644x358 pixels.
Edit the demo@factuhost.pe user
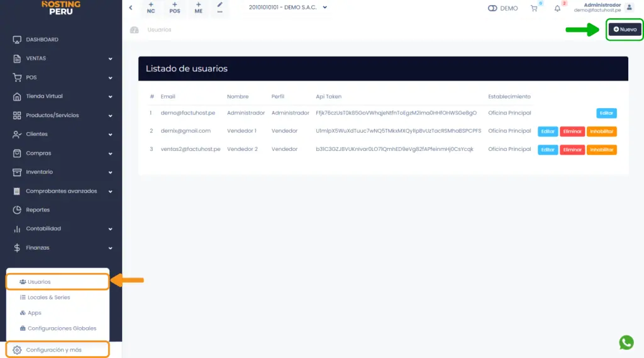pos(606,113)
